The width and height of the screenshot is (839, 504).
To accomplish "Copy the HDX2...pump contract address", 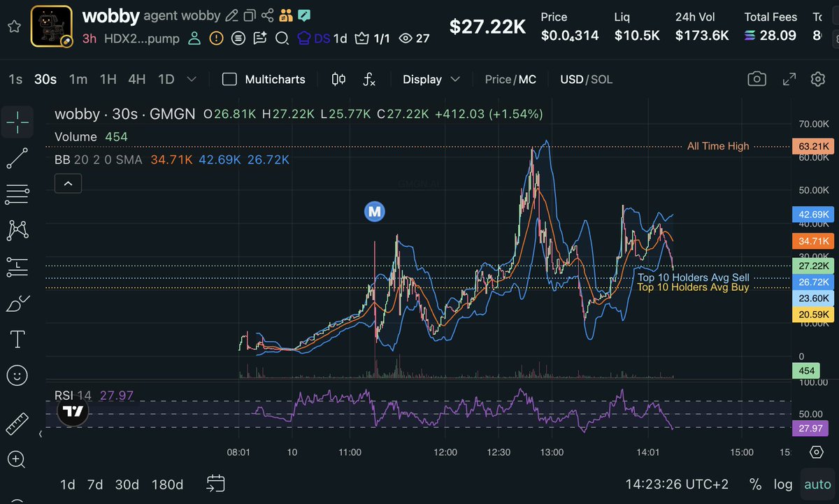I will pos(142,38).
